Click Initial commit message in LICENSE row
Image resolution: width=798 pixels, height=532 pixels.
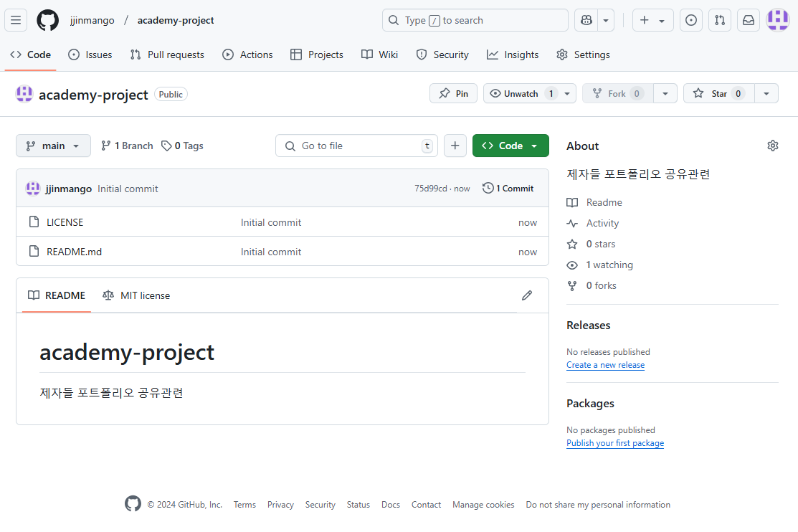tap(271, 222)
